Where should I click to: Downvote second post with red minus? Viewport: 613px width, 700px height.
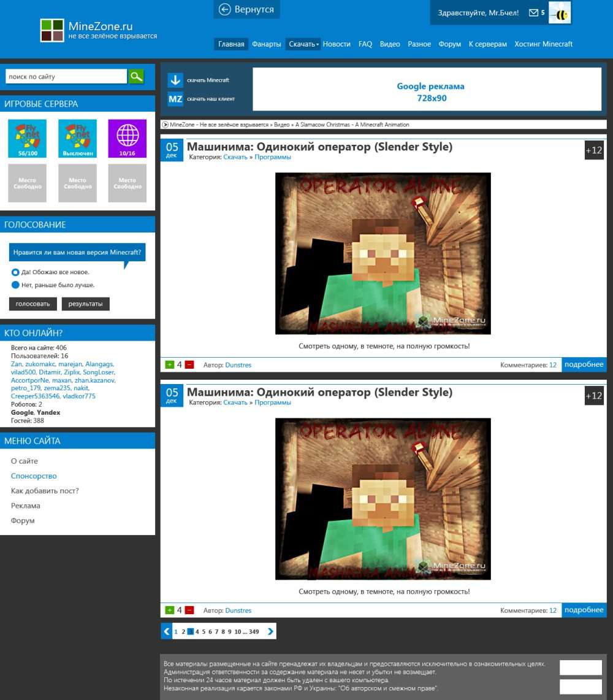pos(189,610)
